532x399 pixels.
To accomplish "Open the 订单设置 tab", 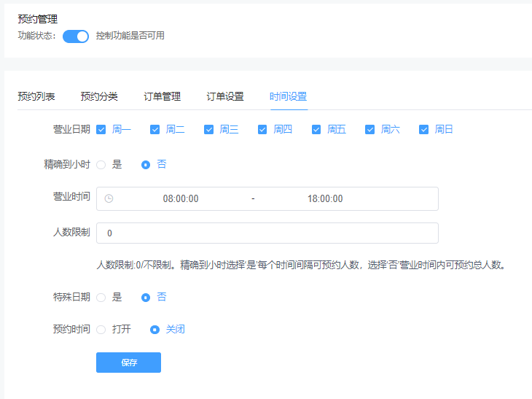I will [225, 96].
